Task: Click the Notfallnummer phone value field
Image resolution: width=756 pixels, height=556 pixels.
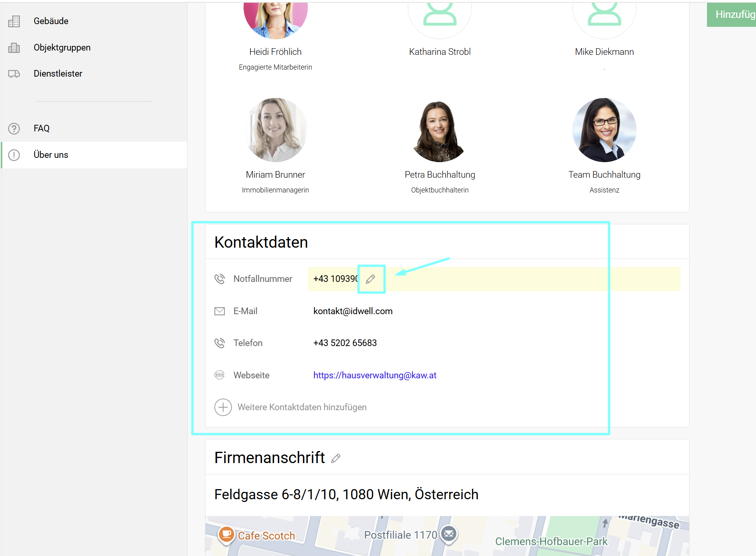Action: point(335,279)
